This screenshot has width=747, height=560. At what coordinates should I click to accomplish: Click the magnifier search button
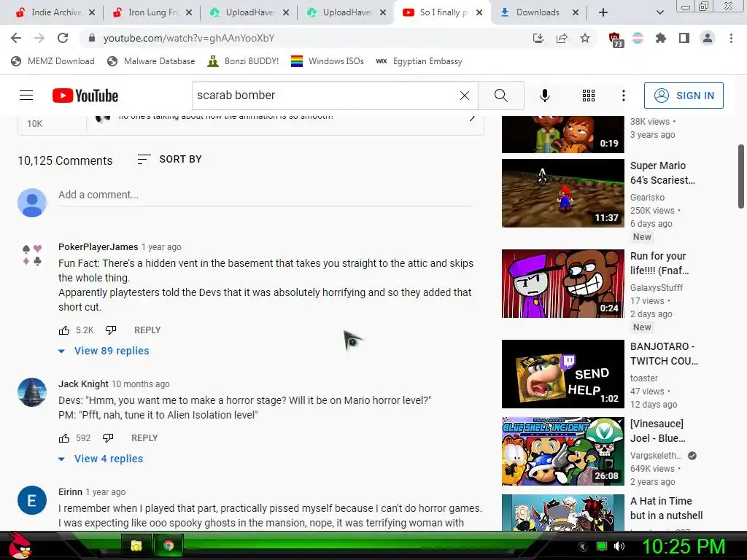point(500,96)
